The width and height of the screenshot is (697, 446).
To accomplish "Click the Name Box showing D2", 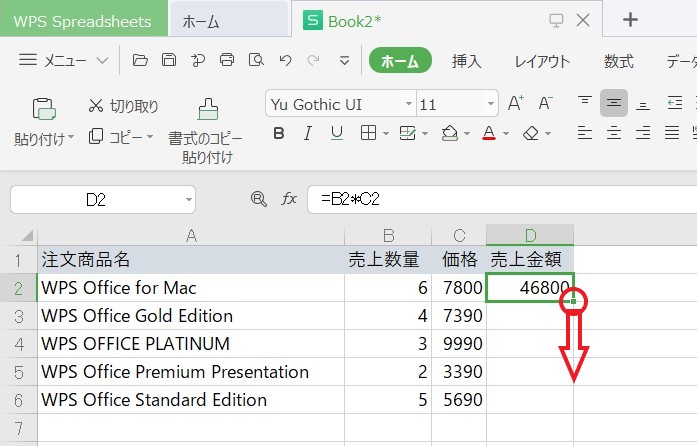I will click(103, 200).
